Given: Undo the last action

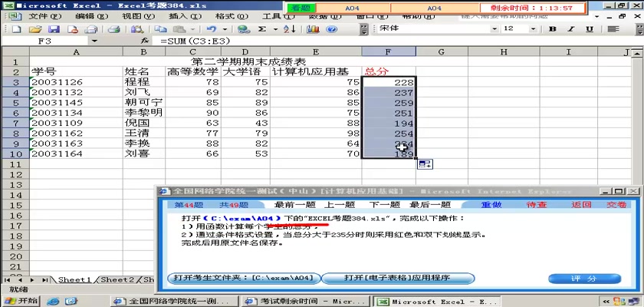Looking at the screenshot, I should [212, 29].
